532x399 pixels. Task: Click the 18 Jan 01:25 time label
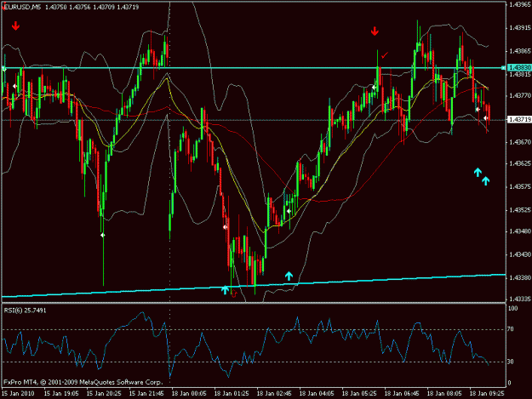pyautogui.click(x=232, y=394)
